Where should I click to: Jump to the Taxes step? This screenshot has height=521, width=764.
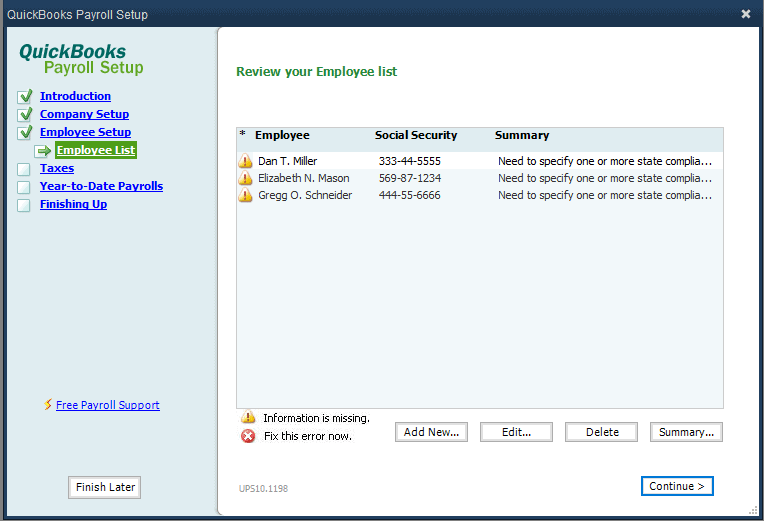pos(57,168)
